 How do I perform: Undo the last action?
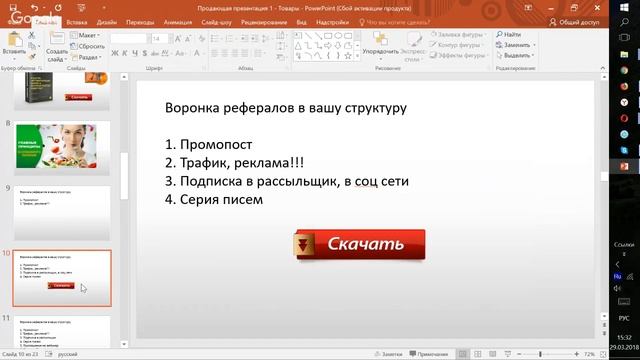coord(34,8)
